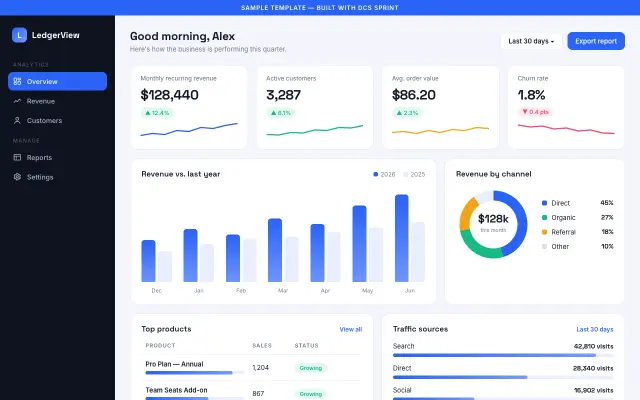Click the Pro Plan — Annual product name
The height and width of the screenshot is (400, 640).
174,364
